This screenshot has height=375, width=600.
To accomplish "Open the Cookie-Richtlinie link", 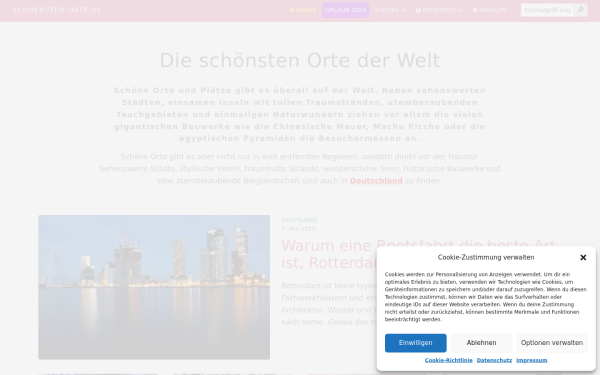I will click(x=448, y=360).
